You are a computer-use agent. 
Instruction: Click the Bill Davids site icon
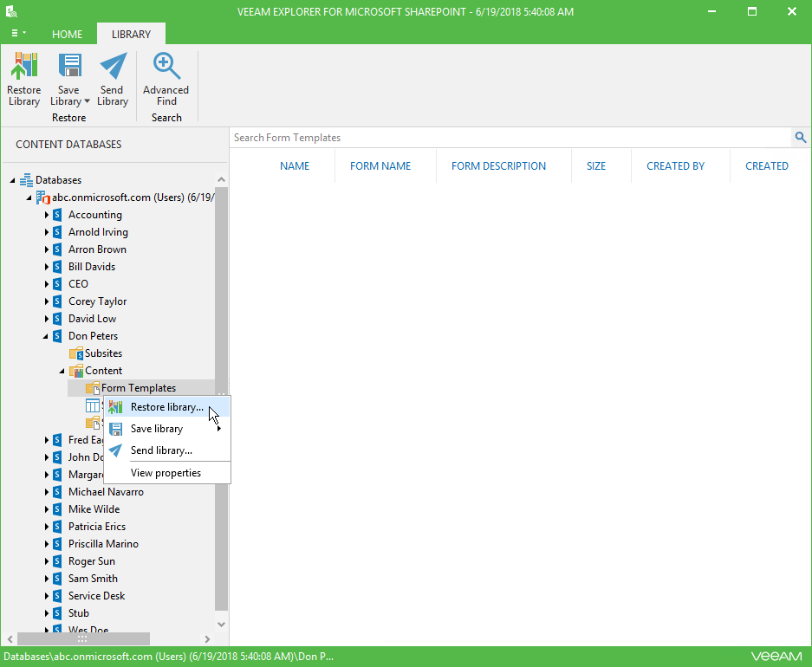click(57, 267)
